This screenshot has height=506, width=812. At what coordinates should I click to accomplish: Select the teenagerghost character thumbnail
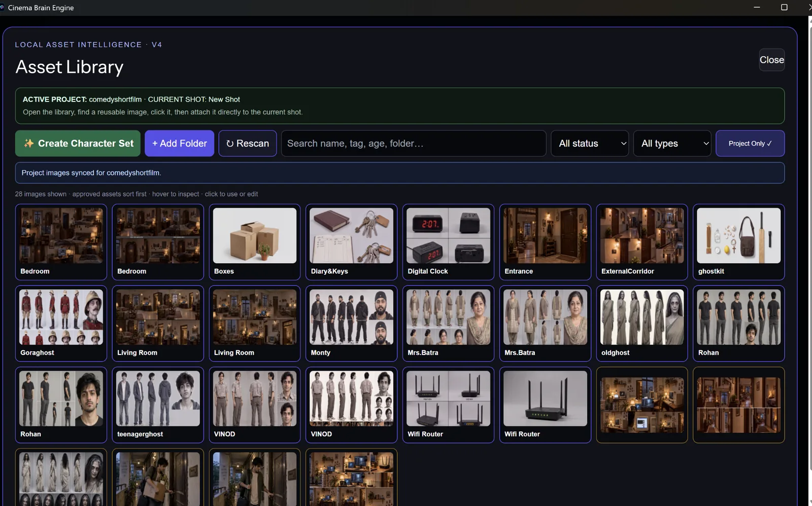click(x=158, y=399)
